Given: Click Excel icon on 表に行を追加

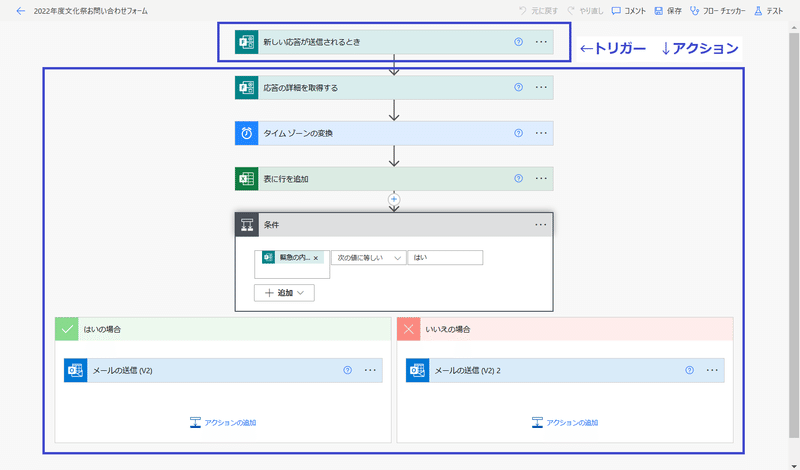Looking at the screenshot, I should (246, 179).
